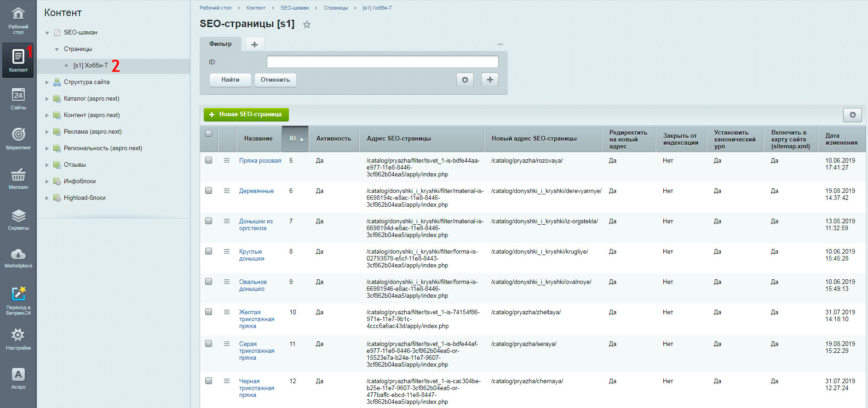This screenshot has height=408, width=868.
Task: Open the row menu for Пряжа розовая
Action: (227, 160)
